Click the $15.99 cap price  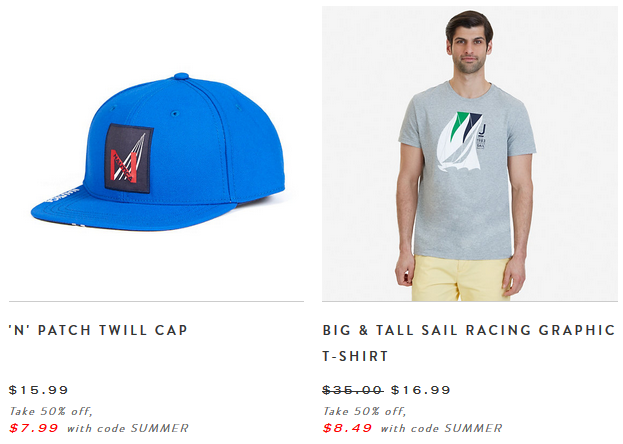tap(39, 390)
